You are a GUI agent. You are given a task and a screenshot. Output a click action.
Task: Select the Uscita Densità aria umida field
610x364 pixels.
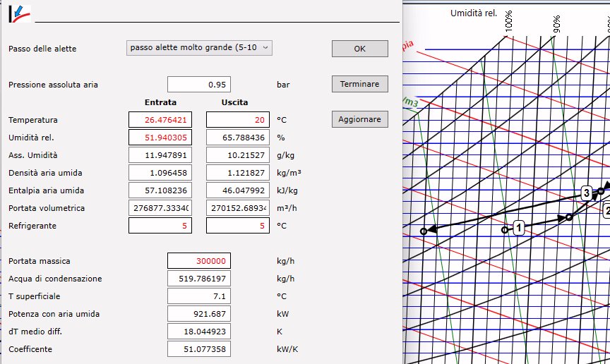pyautogui.click(x=237, y=173)
